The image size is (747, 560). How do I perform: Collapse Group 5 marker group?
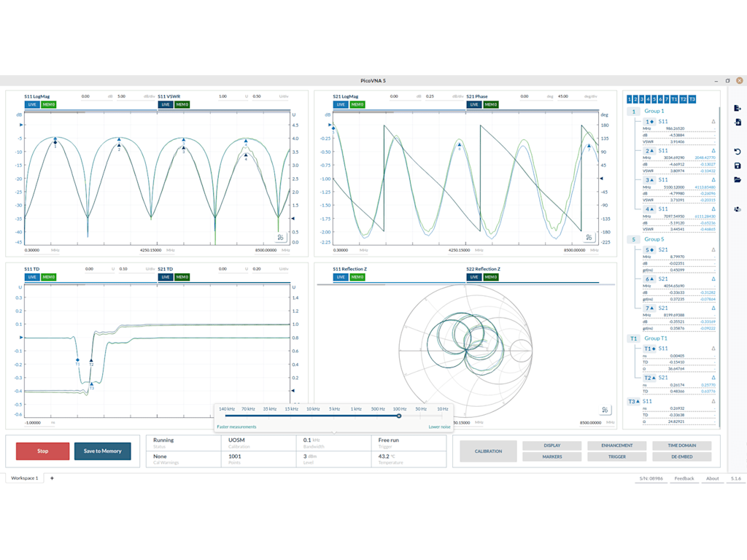[x=634, y=239]
